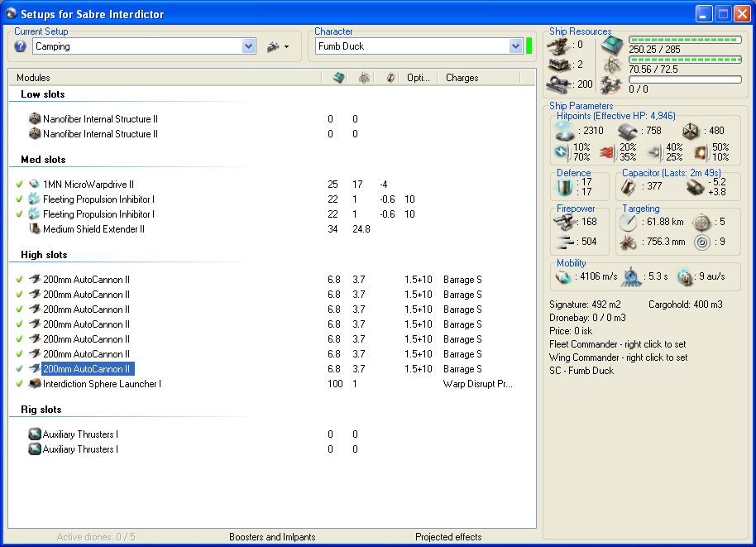Toggle the third 200mm AutoCannon II checkmark
This screenshot has height=547, width=756.
point(19,309)
